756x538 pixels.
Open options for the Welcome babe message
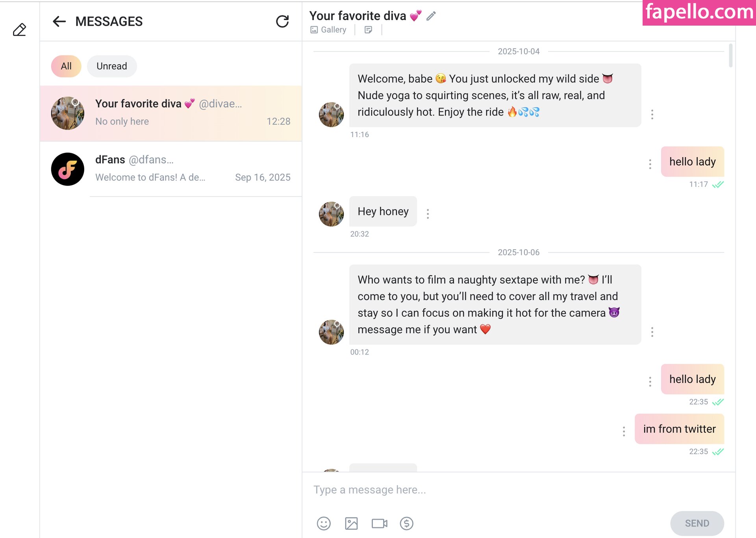click(x=652, y=114)
